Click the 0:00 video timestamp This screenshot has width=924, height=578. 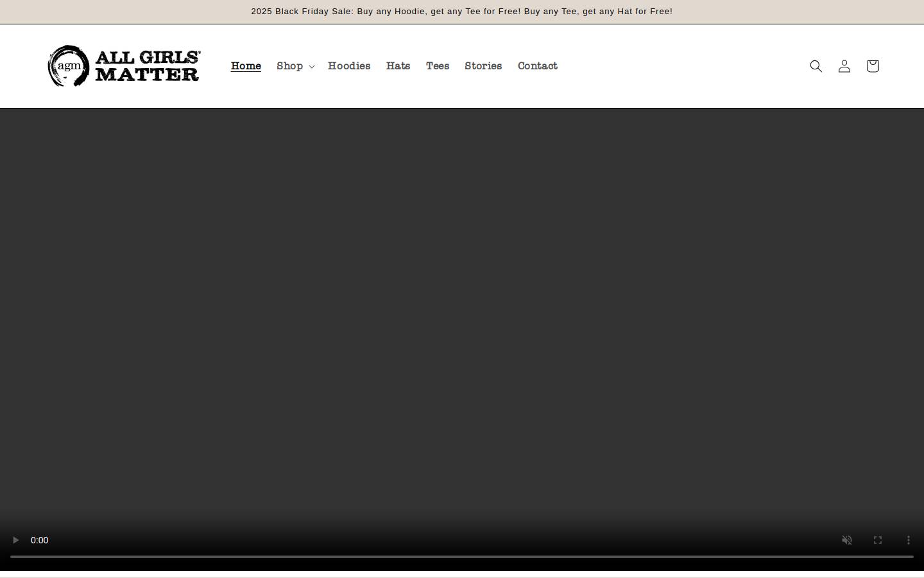39,540
